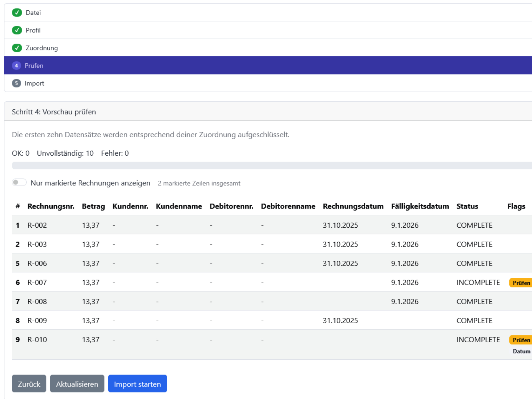Open the Datei wizard step

268,13
